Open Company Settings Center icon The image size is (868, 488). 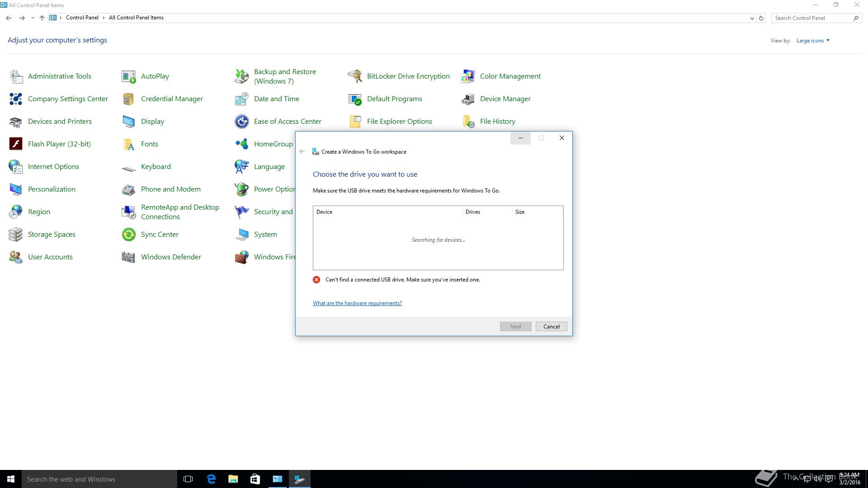click(x=16, y=99)
